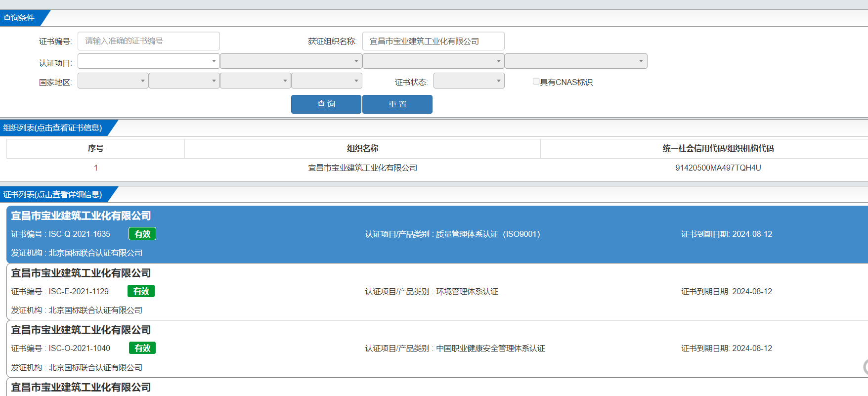Open organization 宜昌市宝业建筑工业化有限公司 in the organization table
The image size is (868, 396).
tap(362, 168)
